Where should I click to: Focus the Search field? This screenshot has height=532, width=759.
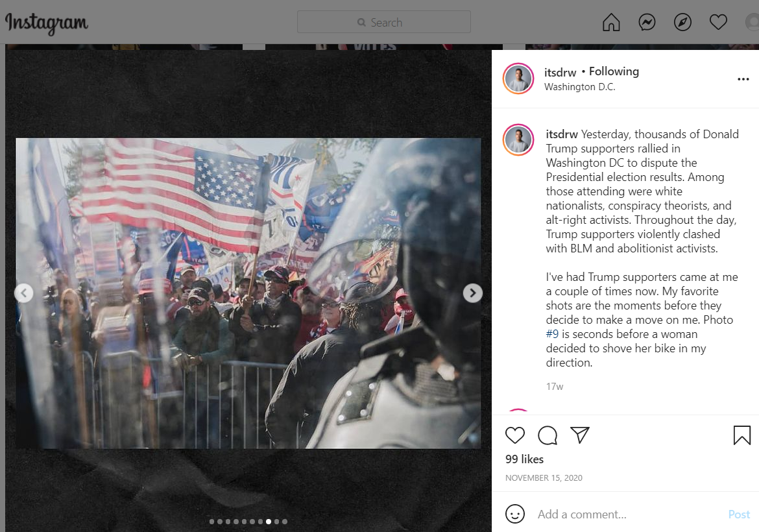click(x=384, y=22)
